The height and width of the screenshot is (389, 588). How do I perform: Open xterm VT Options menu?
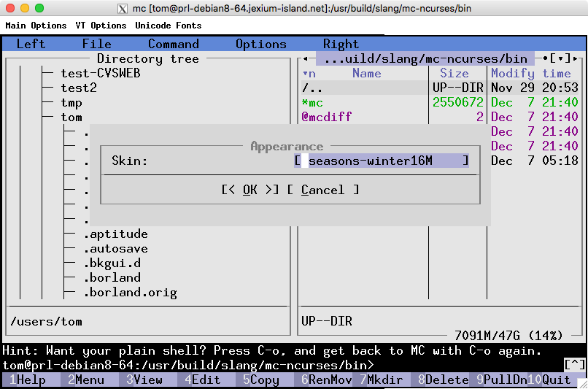(101, 26)
